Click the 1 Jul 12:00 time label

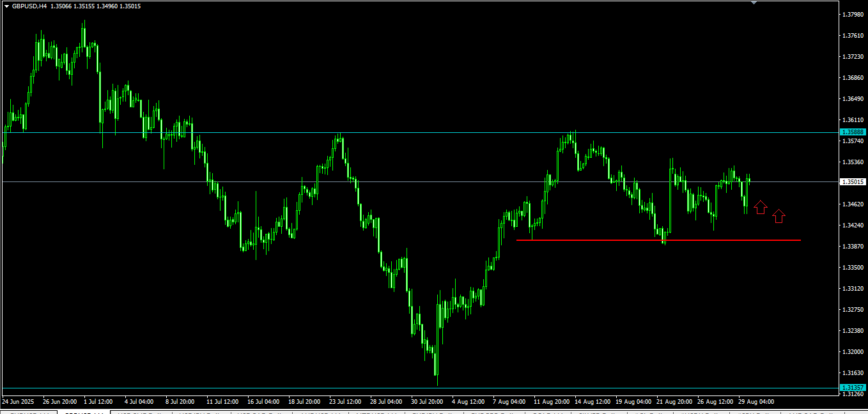click(x=98, y=402)
